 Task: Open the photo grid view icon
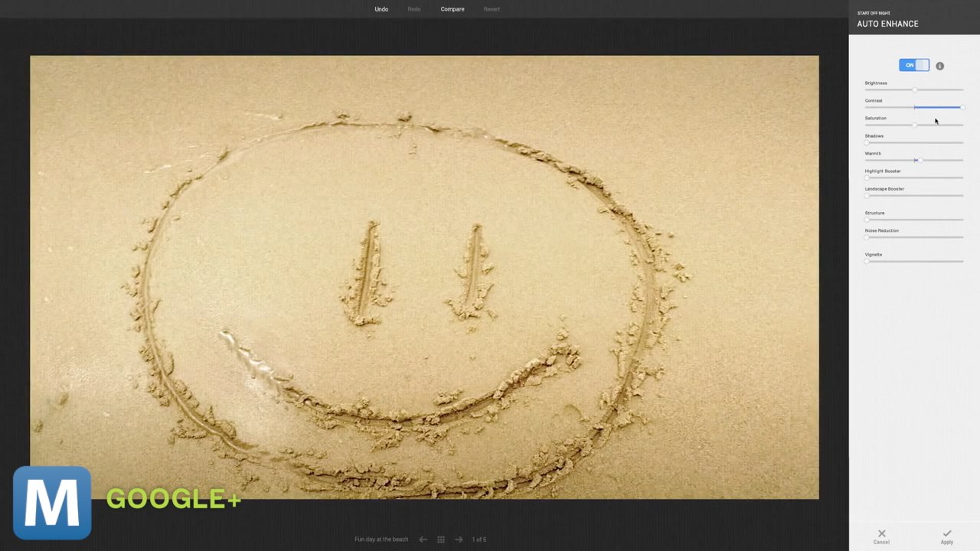point(441,540)
